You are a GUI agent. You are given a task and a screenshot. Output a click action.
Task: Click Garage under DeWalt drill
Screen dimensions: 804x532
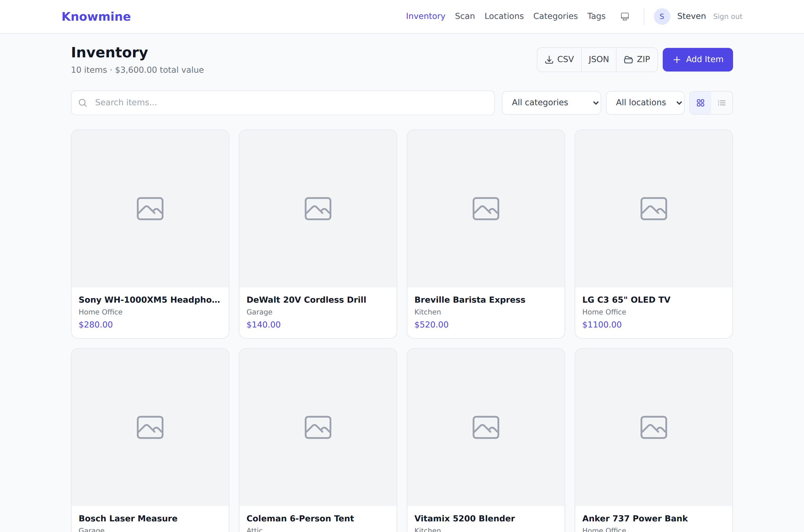[x=260, y=312]
